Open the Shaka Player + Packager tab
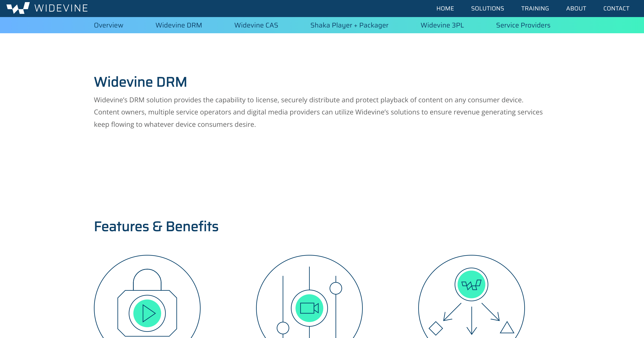 point(349,25)
